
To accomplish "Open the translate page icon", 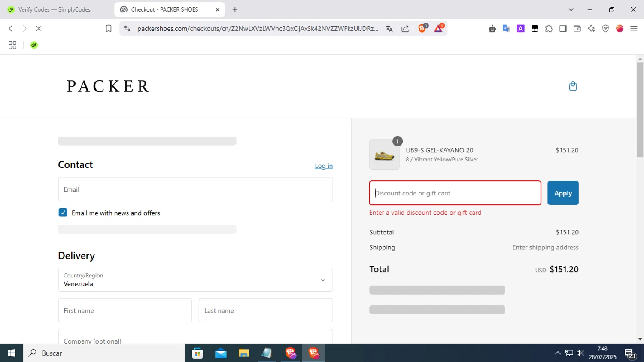I will (x=389, y=29).
